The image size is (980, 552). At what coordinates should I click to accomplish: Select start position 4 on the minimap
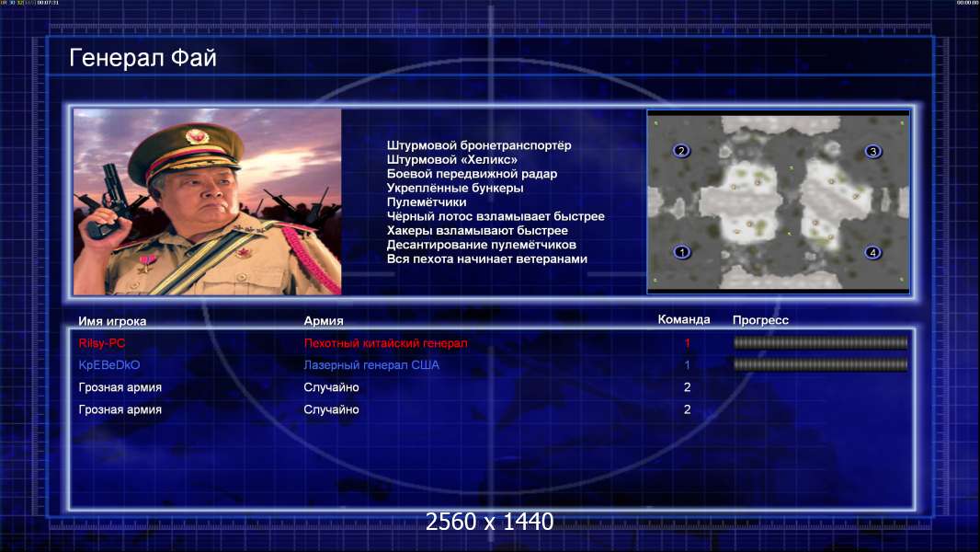pos(872,253)
